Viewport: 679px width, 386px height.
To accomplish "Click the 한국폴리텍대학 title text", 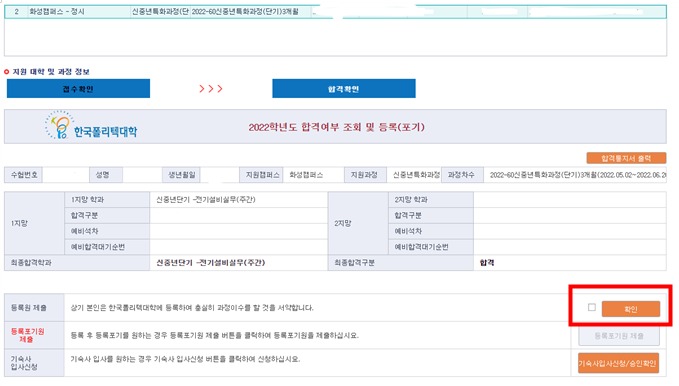I will point(106,132).
